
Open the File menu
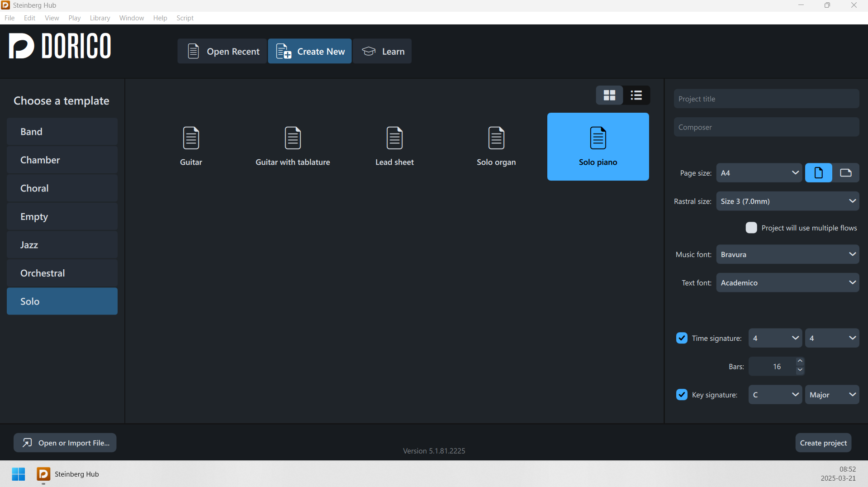tap(9, 18)
